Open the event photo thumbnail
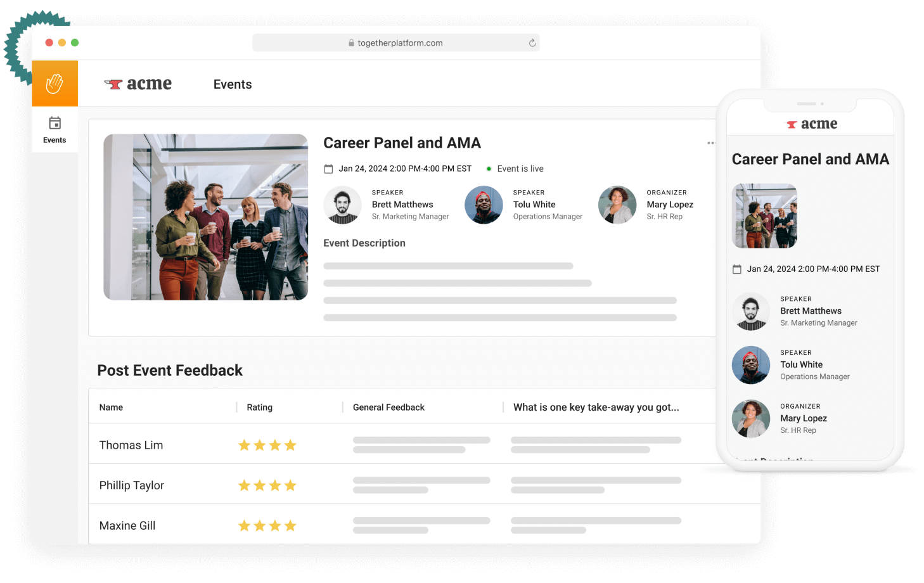Screen dimensions: 924x583 coord(206,217)
